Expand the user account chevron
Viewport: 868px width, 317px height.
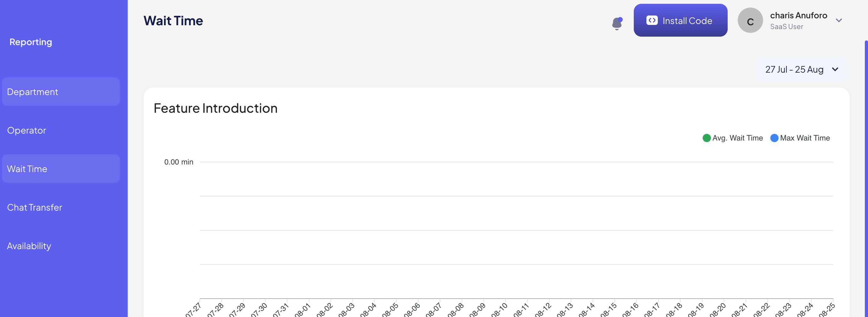[839, 21]
